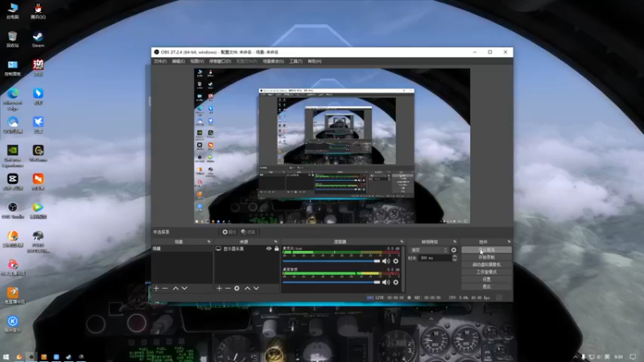This screenshot has width=644, height=362.
Task: Open GeForce Experience desktop icon
Action: tap(13, 156)
